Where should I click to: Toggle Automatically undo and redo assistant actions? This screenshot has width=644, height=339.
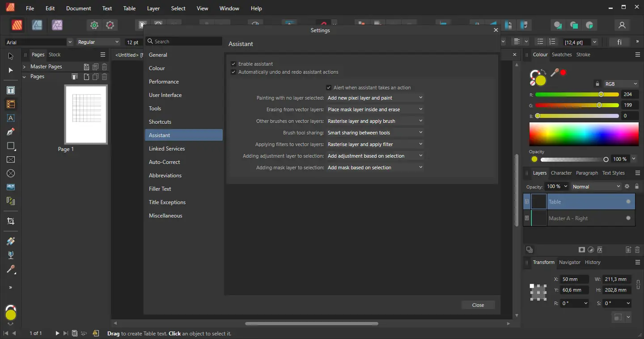pos(233,72)
